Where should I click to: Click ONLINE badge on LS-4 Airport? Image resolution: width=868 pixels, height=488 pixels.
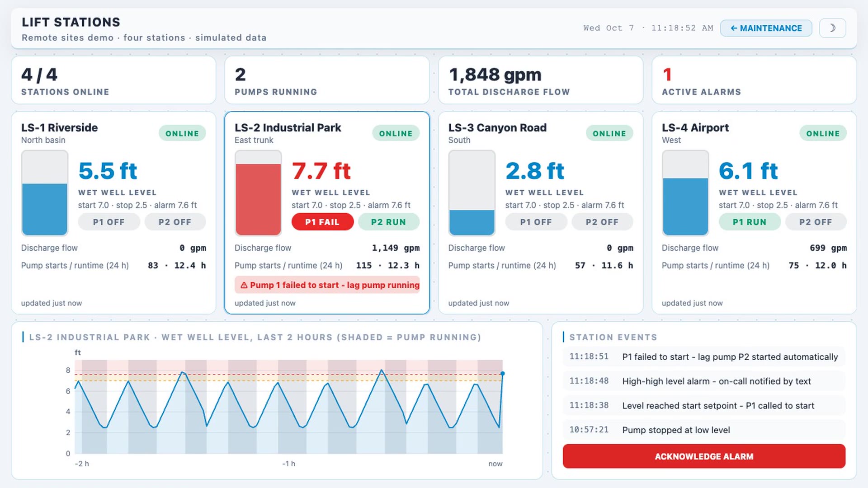coord(823,133)
